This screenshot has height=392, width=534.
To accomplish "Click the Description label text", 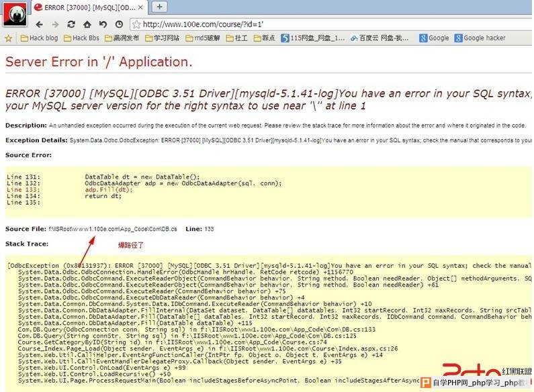I will (26, 126).
